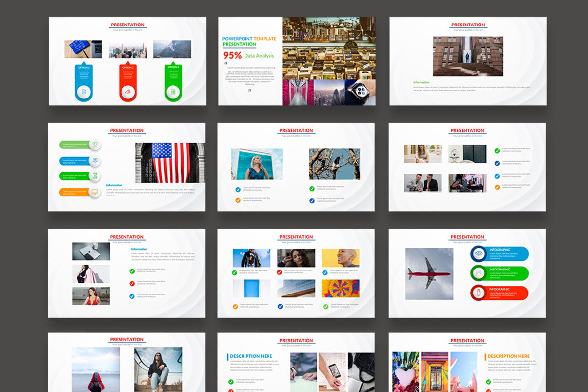Image resolution: width=588 pixels, height=392 pixels.
Task: Click the green checkmark under orange Description Here
Action: click(489, 381)
